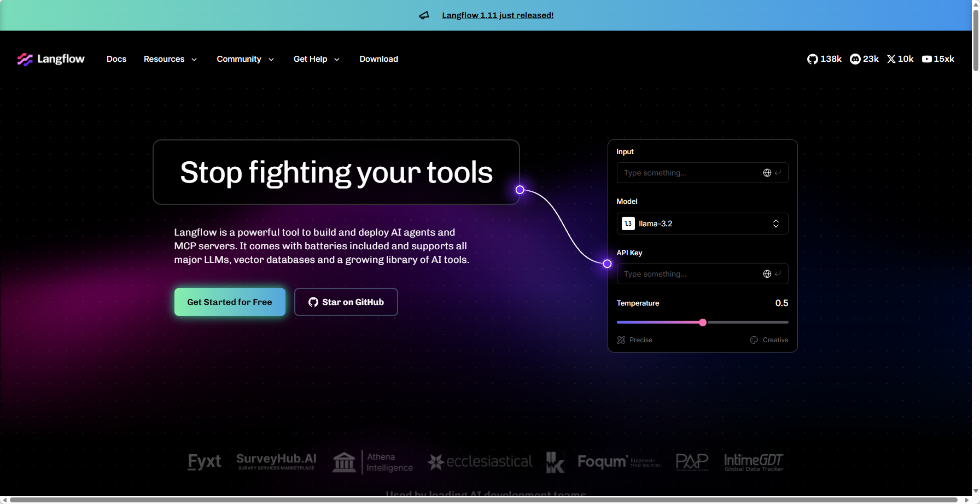
Task: Click the Get Started for Free button
Action: [x=230, y=302]
